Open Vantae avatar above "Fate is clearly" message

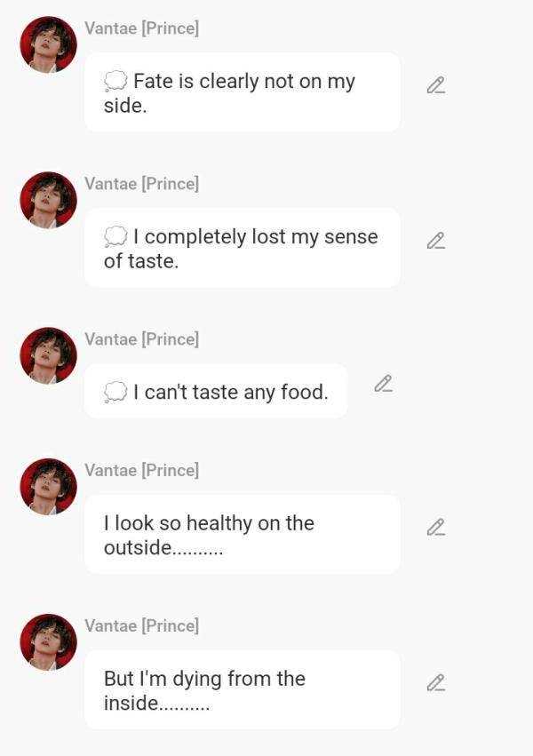tap(48, 44)
